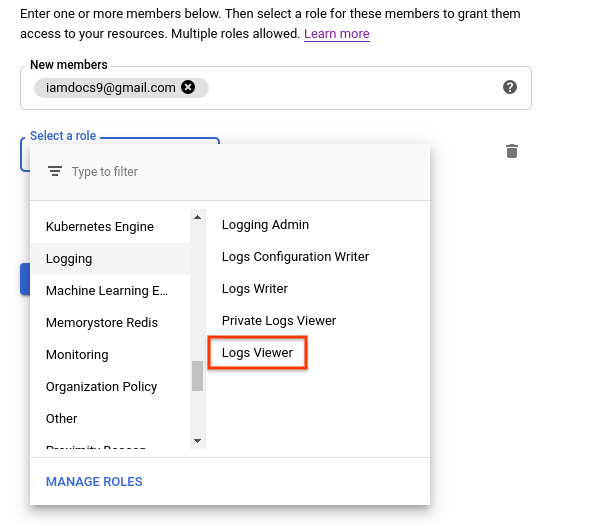Select the Kubernetes Engine category
Image resolution: width=611 pixels, height=526 pixels.
point(100,227)
